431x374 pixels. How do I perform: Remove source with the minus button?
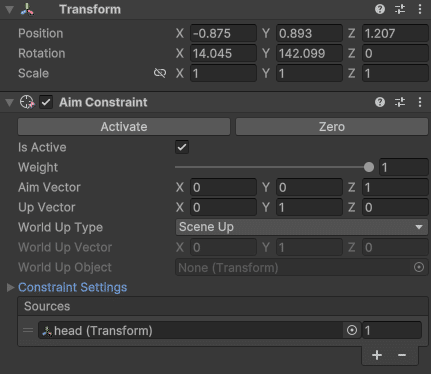(x=402, y=355)
